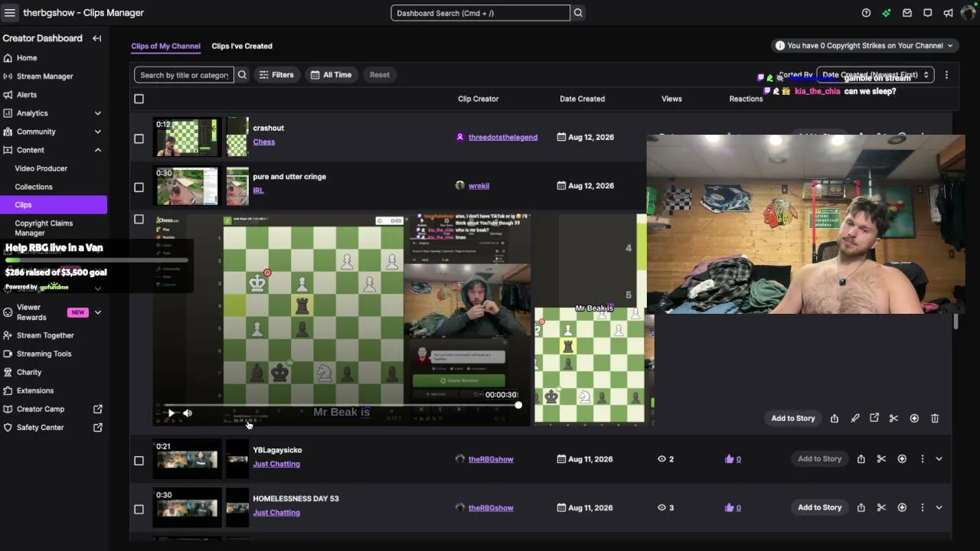980x551 pixels.
Task: Open the whispers chat bubble icon
Action: 928,13
